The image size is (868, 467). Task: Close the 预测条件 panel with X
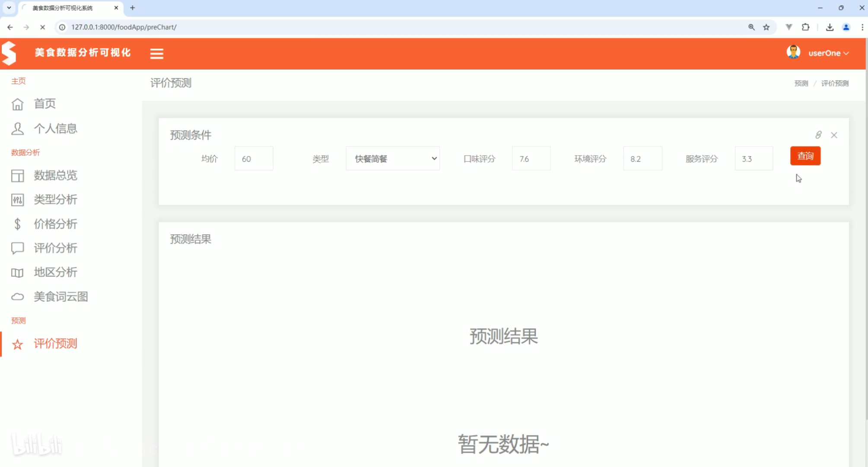(834, 135)
